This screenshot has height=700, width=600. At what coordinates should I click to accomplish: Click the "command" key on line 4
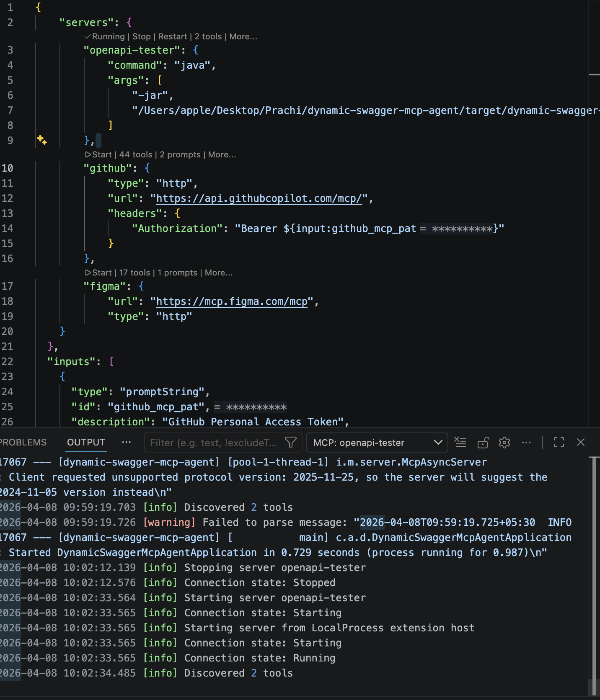(135, 65)
